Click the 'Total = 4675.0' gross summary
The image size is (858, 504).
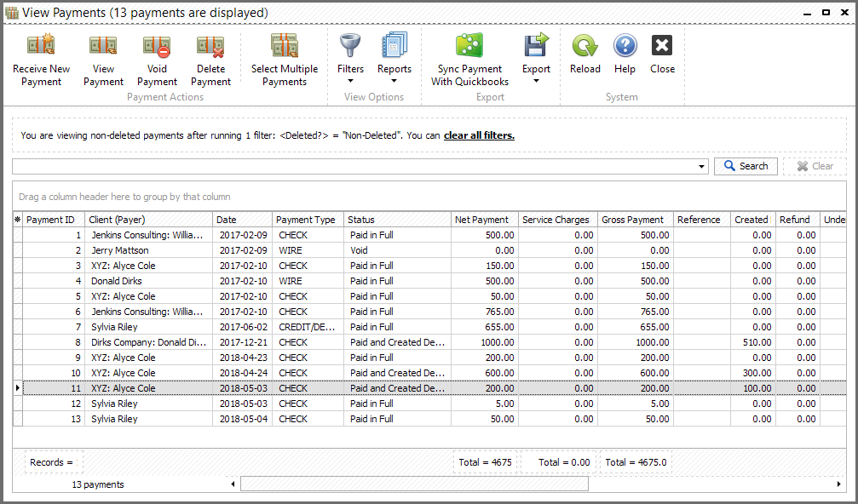pos(636,462)
